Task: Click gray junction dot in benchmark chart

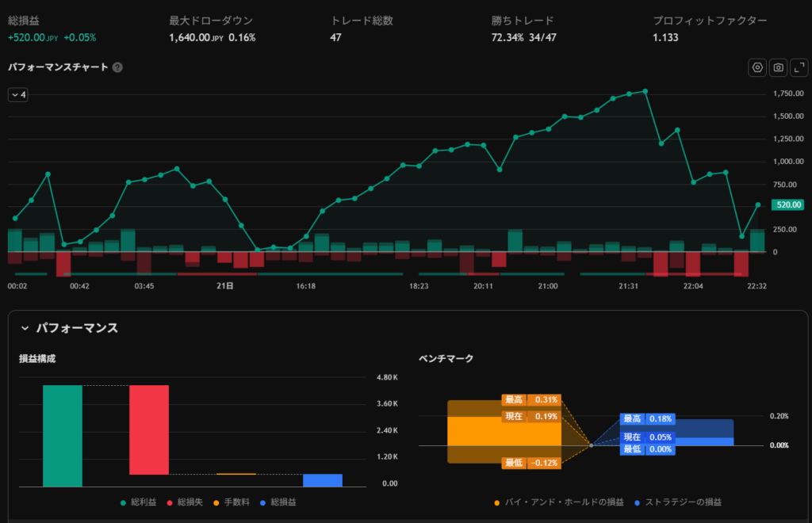Action: point(592,445)
